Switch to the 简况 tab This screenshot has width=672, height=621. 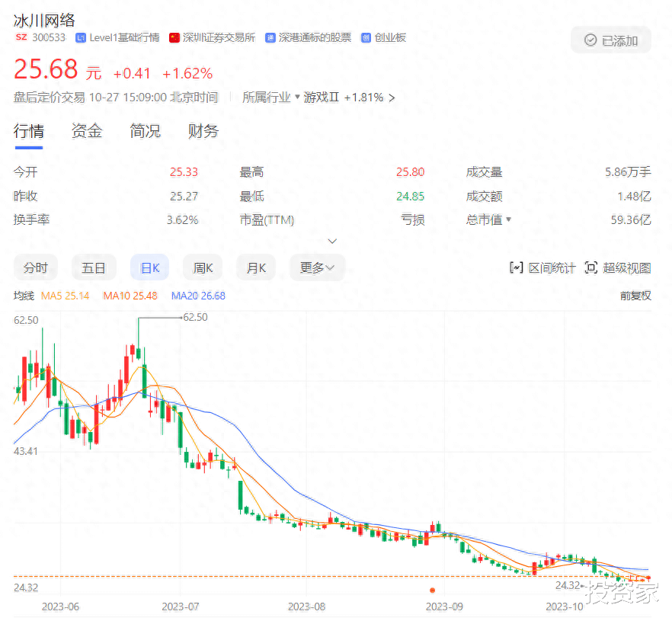coord(146,131)
